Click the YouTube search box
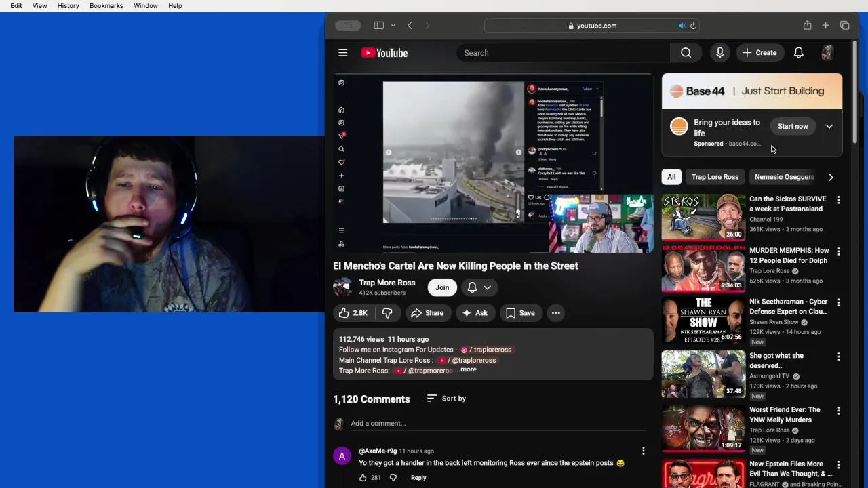 pyautogui.click(x=563, y=53)
